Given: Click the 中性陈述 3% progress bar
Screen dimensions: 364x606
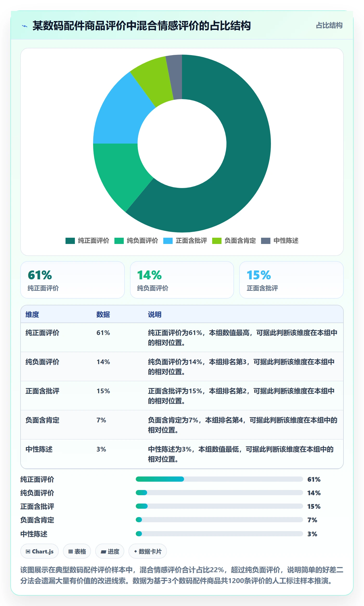Looking at the screenshot, I should [x=219, y=534].
